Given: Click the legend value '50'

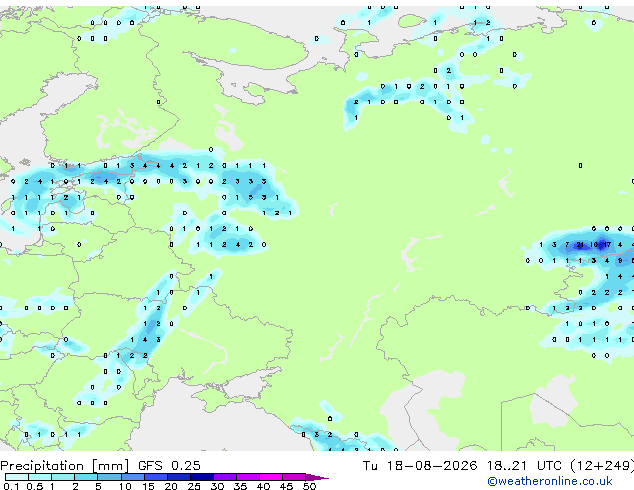Looking at the screenshot, I should 309,486.
